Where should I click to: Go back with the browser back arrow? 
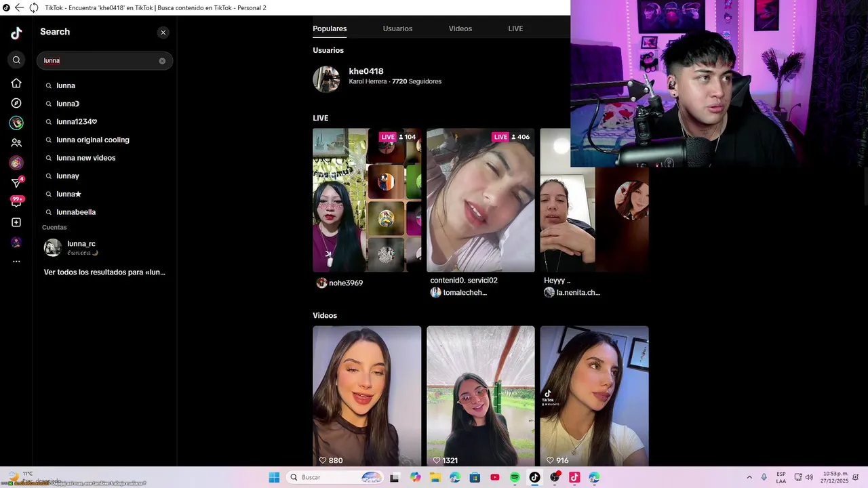click(x=19, y=7)
